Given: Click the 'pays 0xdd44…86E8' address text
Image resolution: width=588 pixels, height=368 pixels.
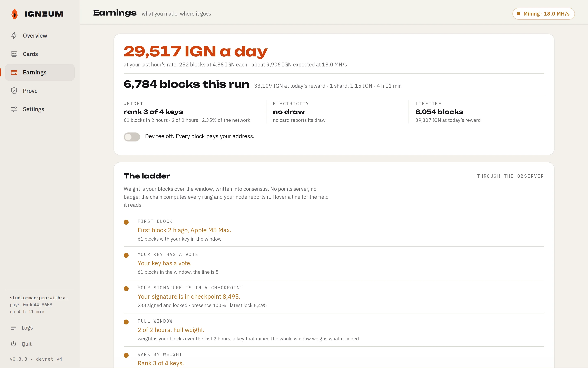Looking at the screenshot, I should (x=31, y=305).
